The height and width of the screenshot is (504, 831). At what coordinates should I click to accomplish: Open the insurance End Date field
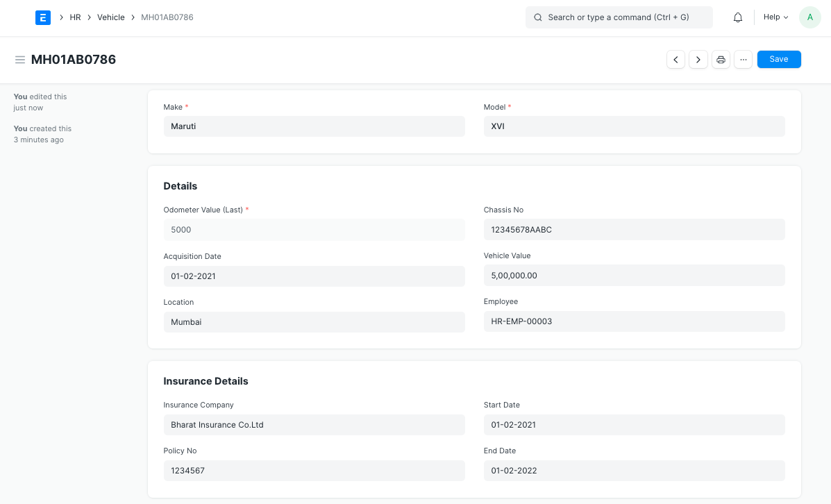pos(634,471)
